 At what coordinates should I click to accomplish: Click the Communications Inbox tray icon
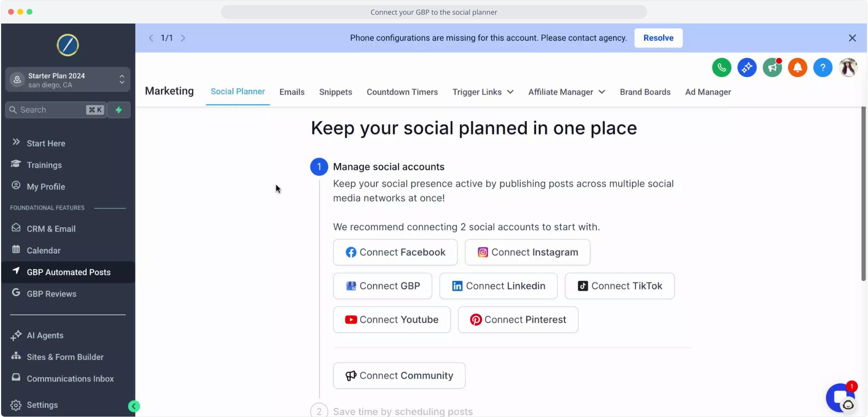tap(16, 377)
